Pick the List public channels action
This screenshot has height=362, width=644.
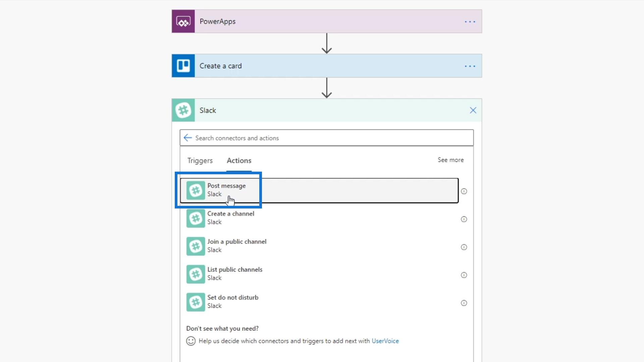click(235, 274)
